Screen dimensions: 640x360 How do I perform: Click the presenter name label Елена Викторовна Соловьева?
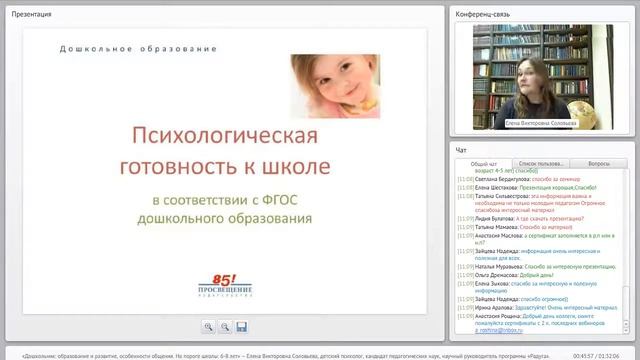pos(541,123)
